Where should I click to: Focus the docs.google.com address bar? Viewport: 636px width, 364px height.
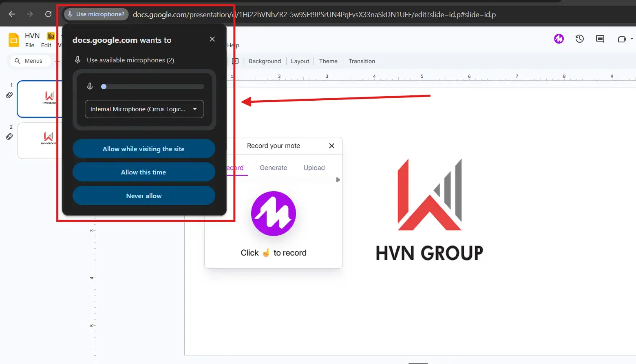(314, 15)
